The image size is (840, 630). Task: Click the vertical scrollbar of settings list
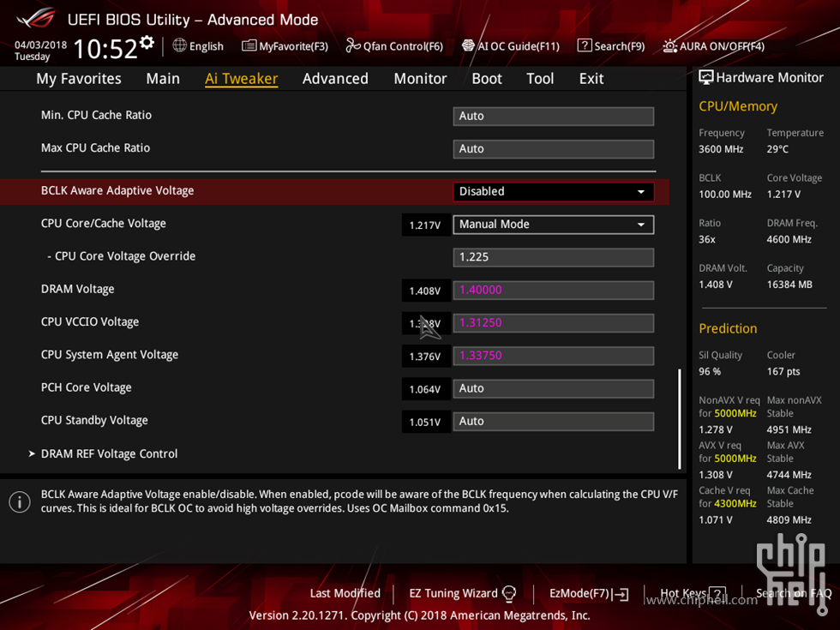click(679, 418)
